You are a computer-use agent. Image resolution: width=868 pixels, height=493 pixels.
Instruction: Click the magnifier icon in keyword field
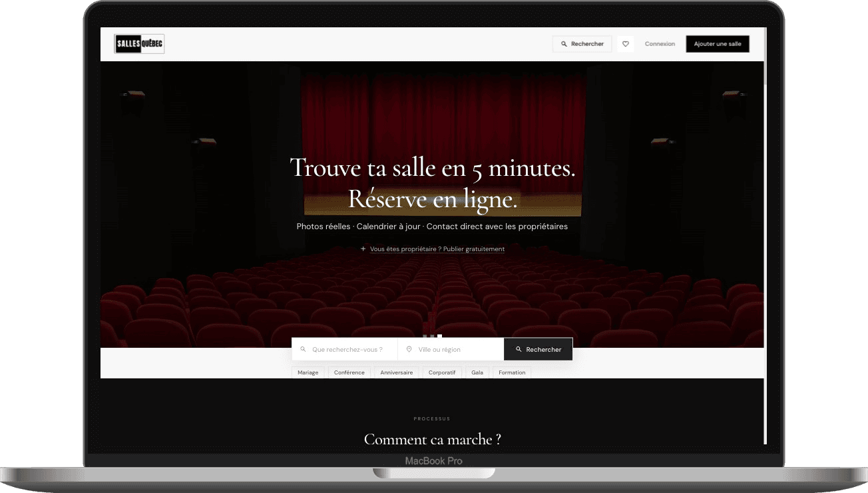pyautogui.click(x=303, y=349)
